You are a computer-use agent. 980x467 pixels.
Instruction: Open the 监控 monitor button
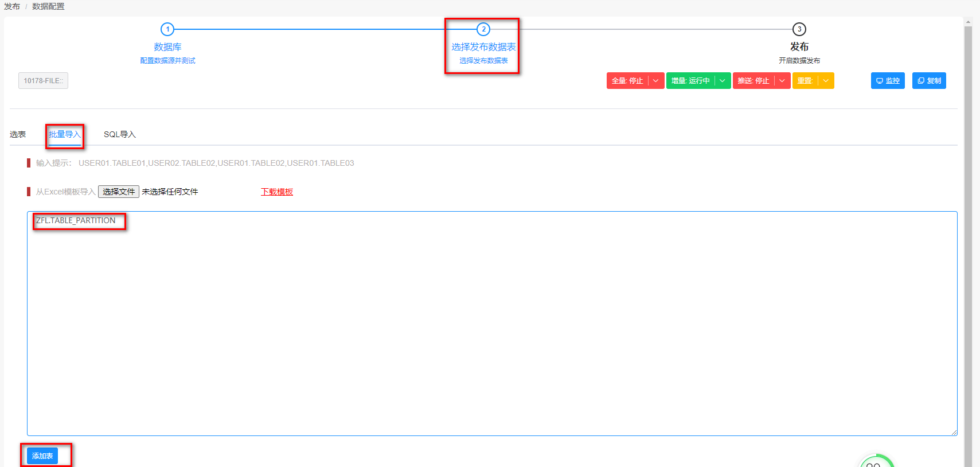pyautogui.click(x=887, y=81)
